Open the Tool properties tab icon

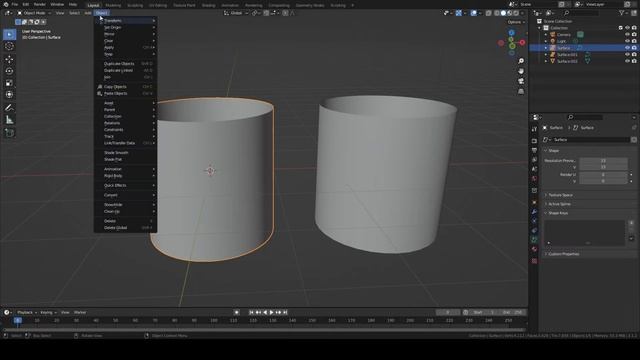534,129
